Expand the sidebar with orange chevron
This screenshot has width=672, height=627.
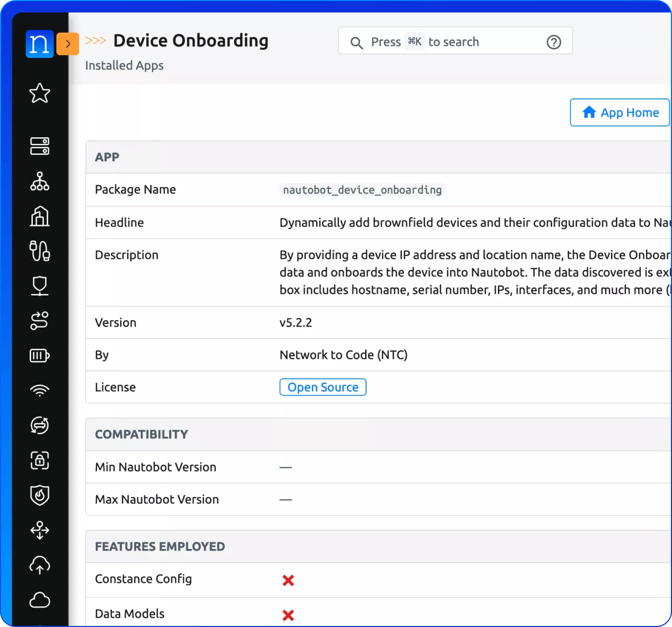68,44
